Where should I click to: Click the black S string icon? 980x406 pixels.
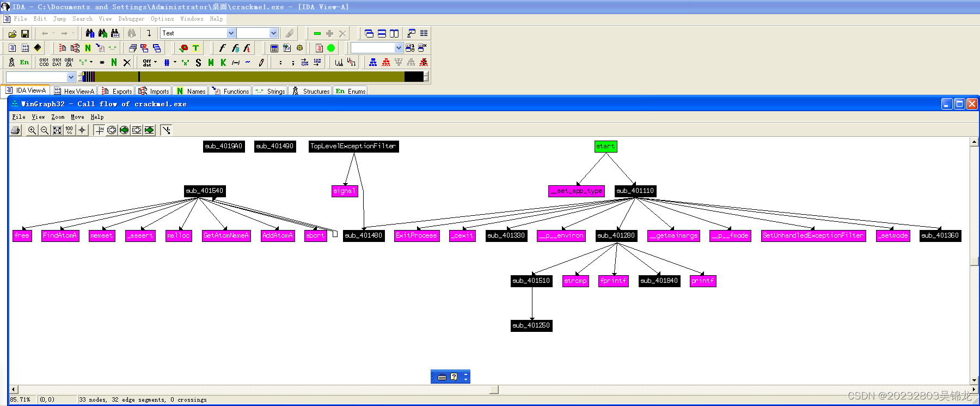(198, 62)
